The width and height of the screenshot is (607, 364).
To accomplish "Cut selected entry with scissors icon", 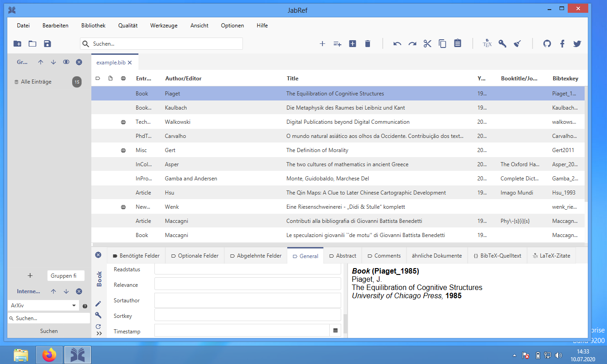I will click(428, 44).
